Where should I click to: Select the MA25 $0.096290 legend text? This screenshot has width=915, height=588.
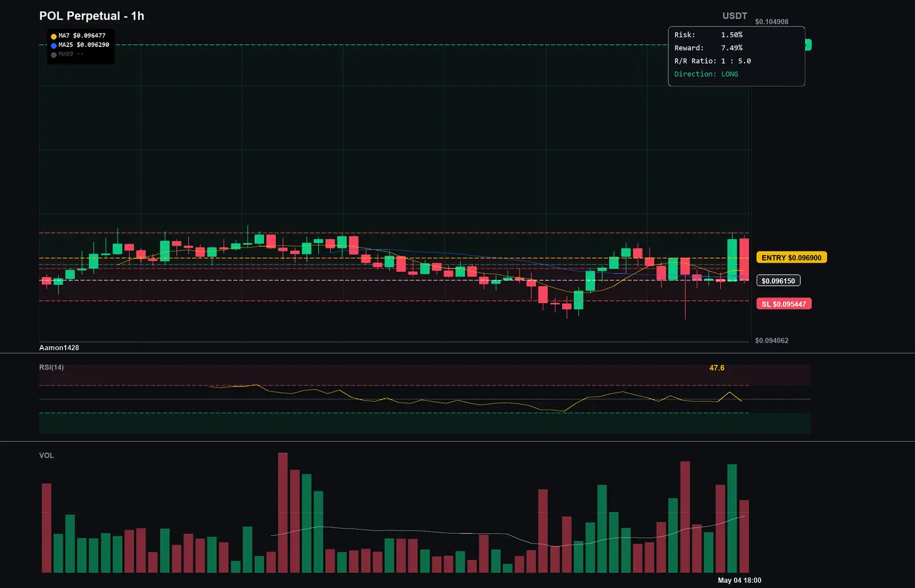pos(84,45)
